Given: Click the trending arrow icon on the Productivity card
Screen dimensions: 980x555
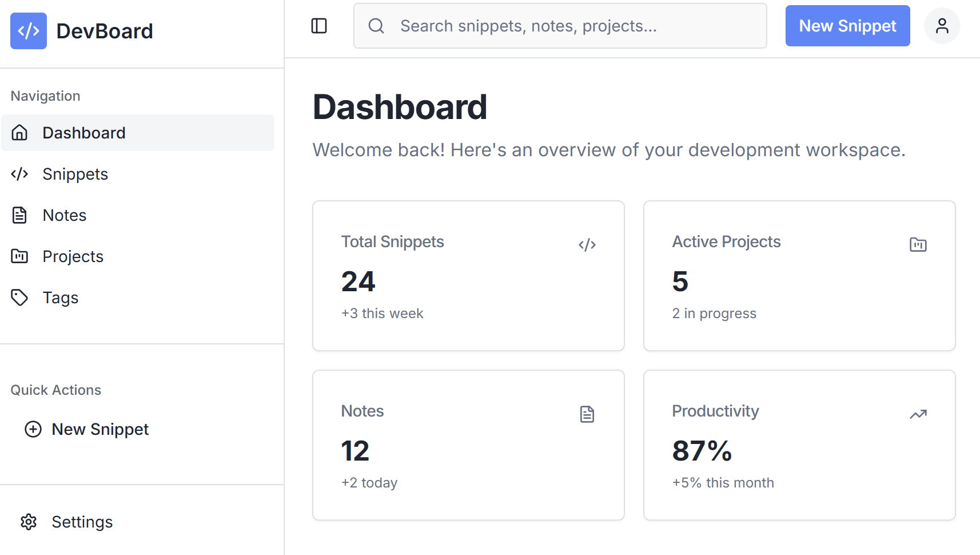Looking at the screenshot, I should point(918,414).
